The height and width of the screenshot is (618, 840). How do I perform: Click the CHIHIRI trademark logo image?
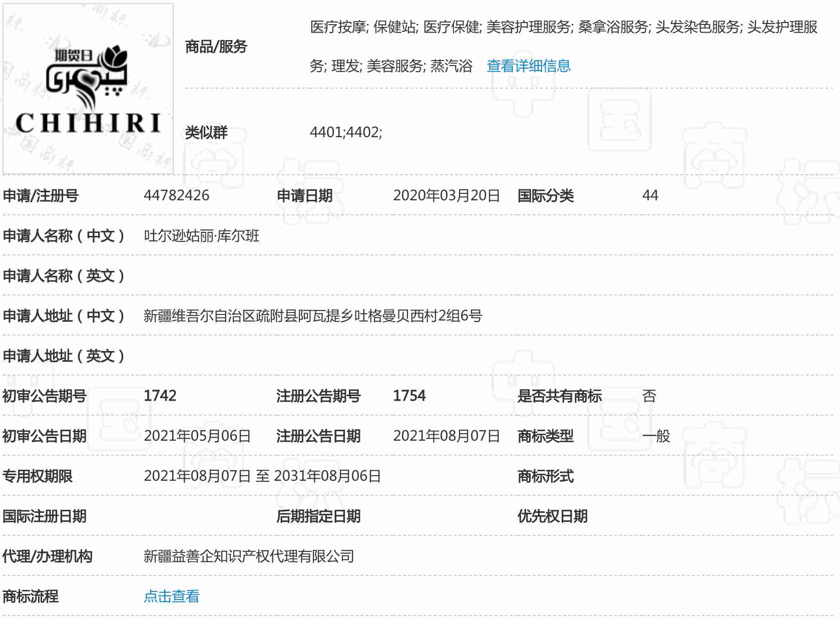88,89
